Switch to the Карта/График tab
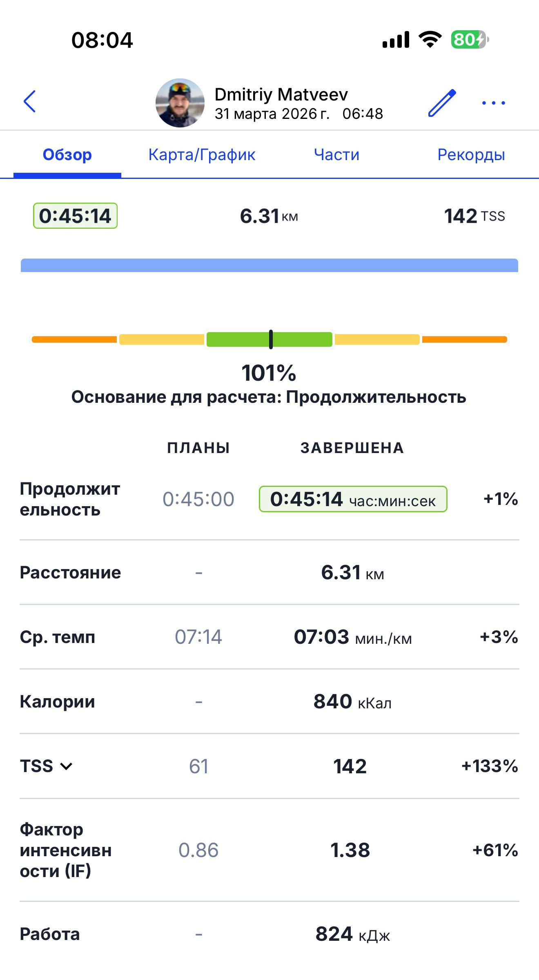 point(202,154)
